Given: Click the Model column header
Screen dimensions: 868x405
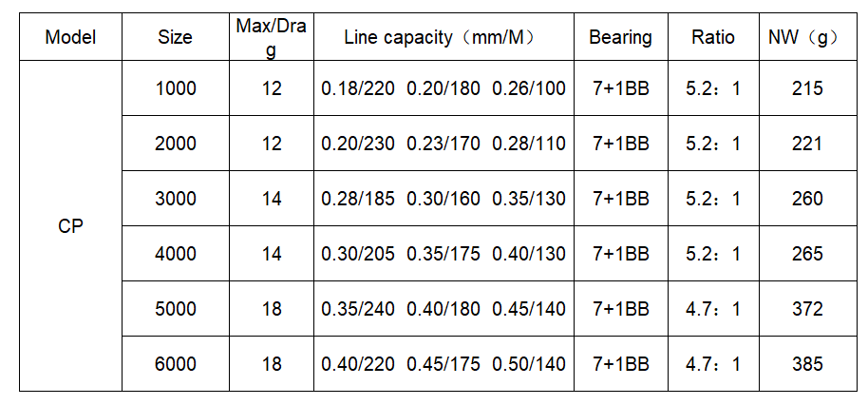Looking at the screenshot, I should [x=70, y=38].
